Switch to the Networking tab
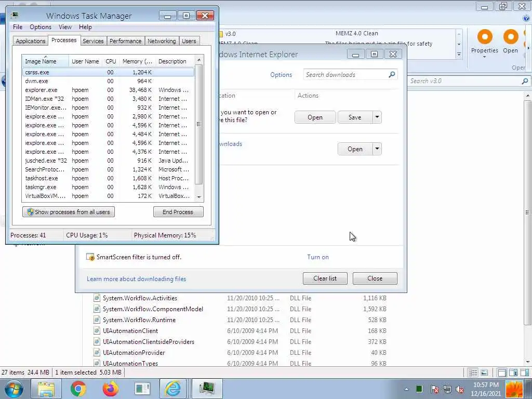Screen dimensions: 532x399 pos(162,41)
